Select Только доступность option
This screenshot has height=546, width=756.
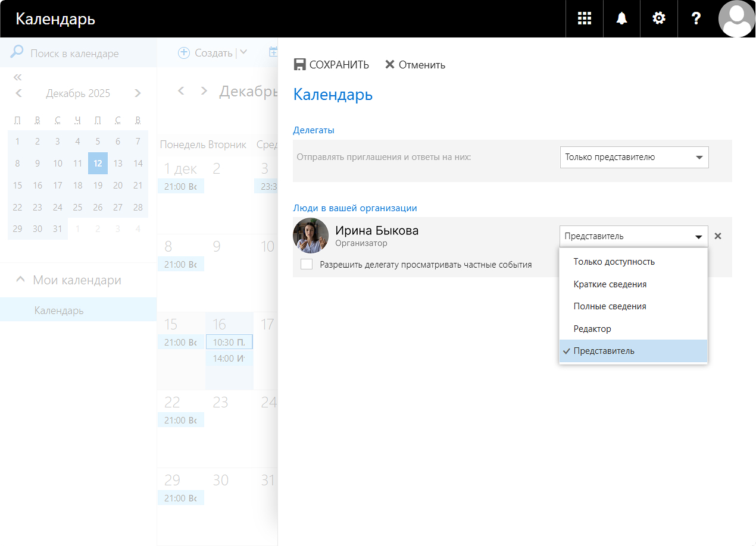[614, 262]
